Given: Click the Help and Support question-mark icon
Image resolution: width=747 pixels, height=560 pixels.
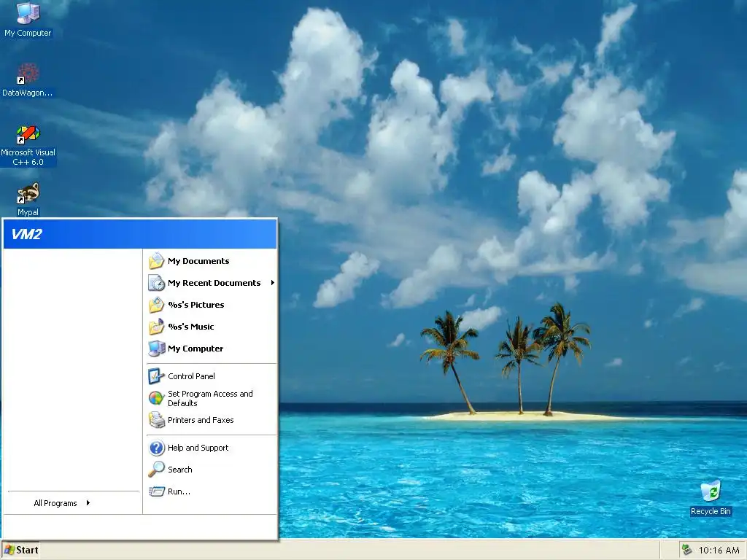Looking at the screenshot, I should pos(156,448).
